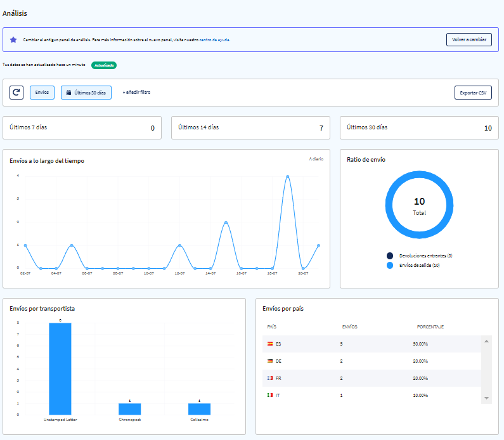The width and height of the screenshot is (504, 440).
Task: Open the centro de ayuda link
Action: 214,40
